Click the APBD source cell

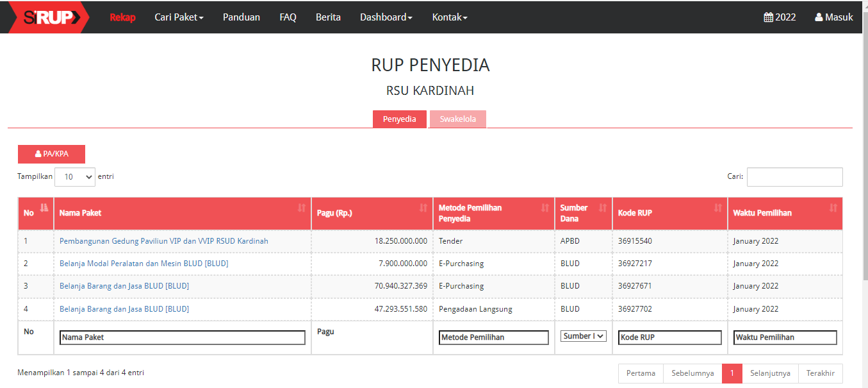tap(569, 241)
